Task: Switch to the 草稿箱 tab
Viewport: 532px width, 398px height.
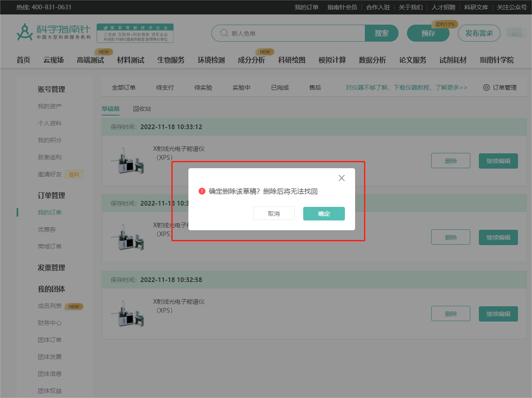Action: click(x=110, y=109)
